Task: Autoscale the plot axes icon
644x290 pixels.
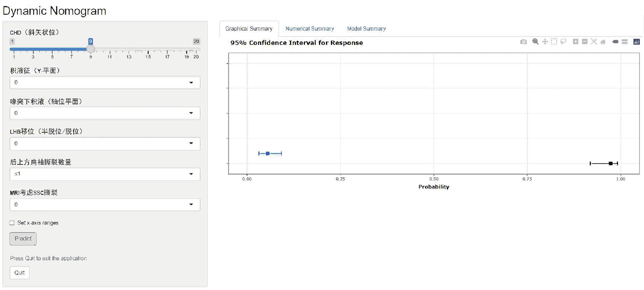Action: click(594, 42)
